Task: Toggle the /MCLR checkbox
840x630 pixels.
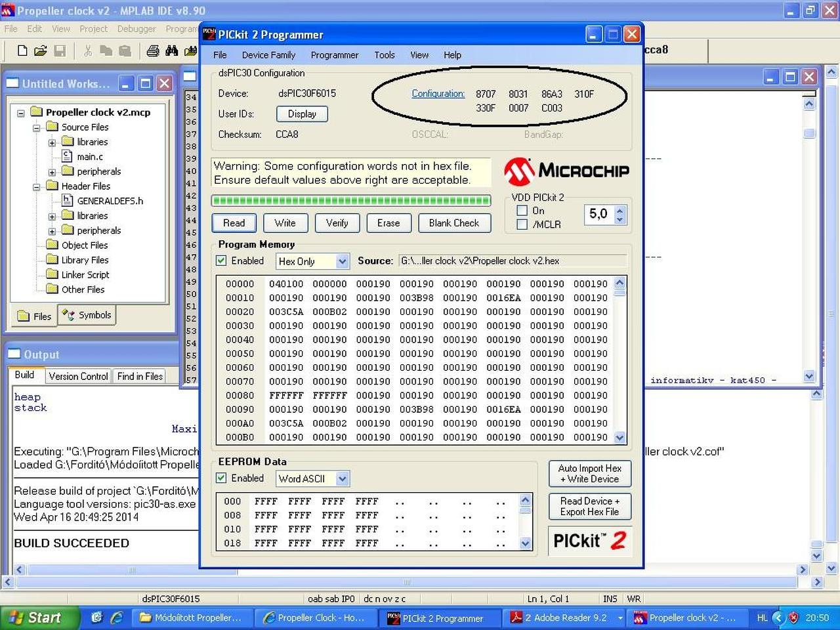Action: [x=522, y=224]
